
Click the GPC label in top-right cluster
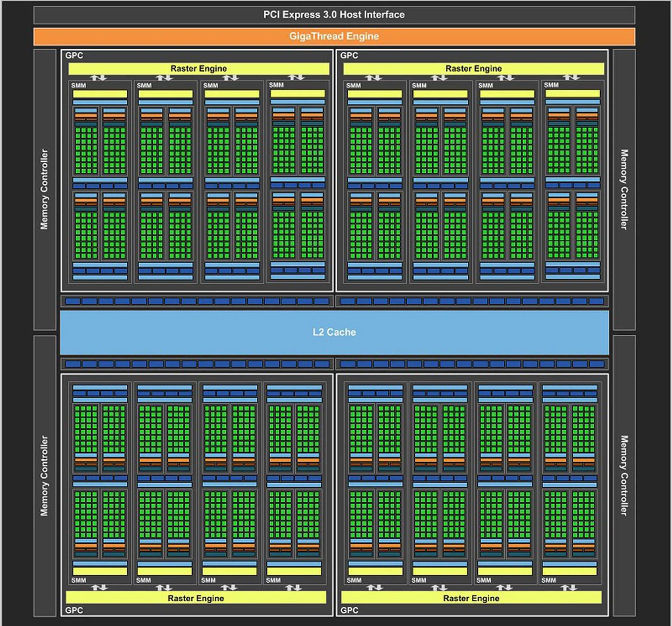tap(349, 56)
